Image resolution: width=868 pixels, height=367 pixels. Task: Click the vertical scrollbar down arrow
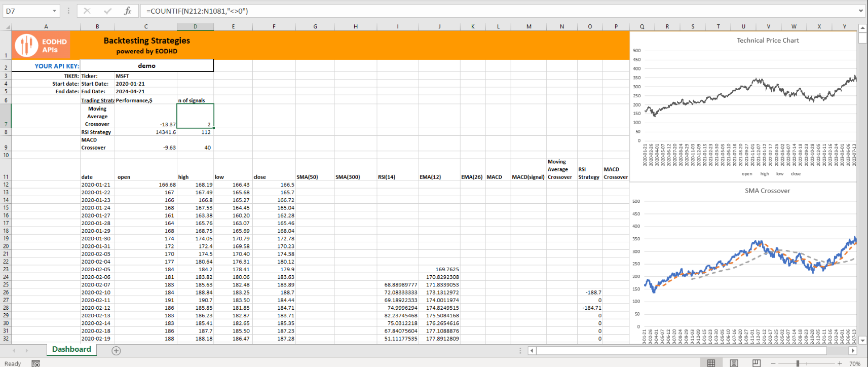(862, 340)
